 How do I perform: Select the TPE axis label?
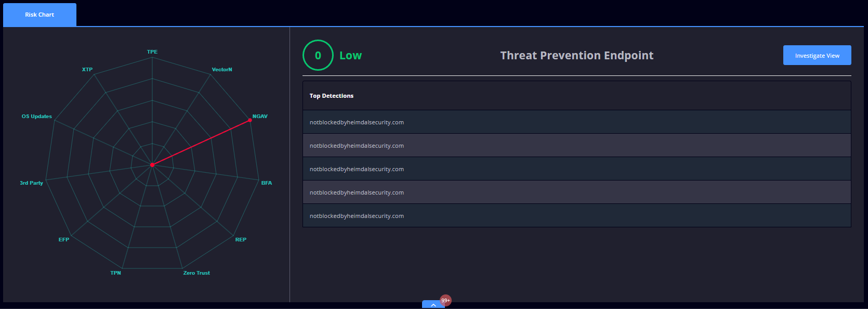click(x=152, y=52)
